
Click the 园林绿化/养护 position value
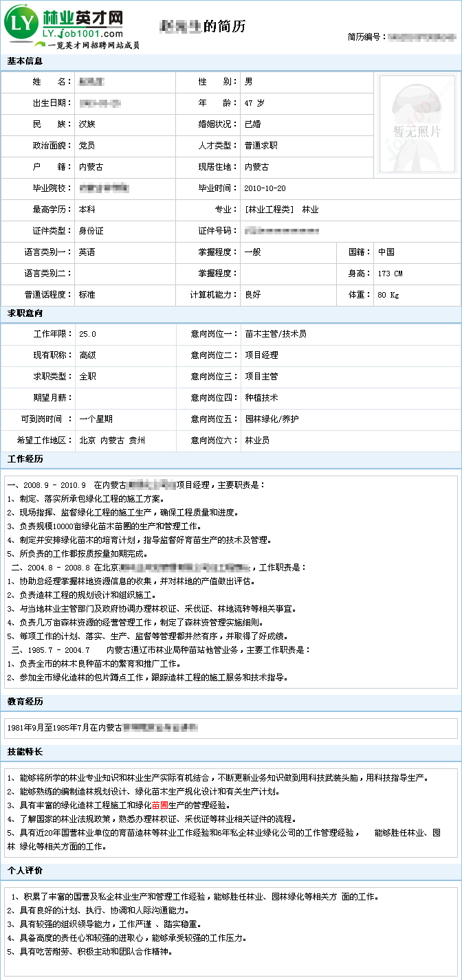272,419
